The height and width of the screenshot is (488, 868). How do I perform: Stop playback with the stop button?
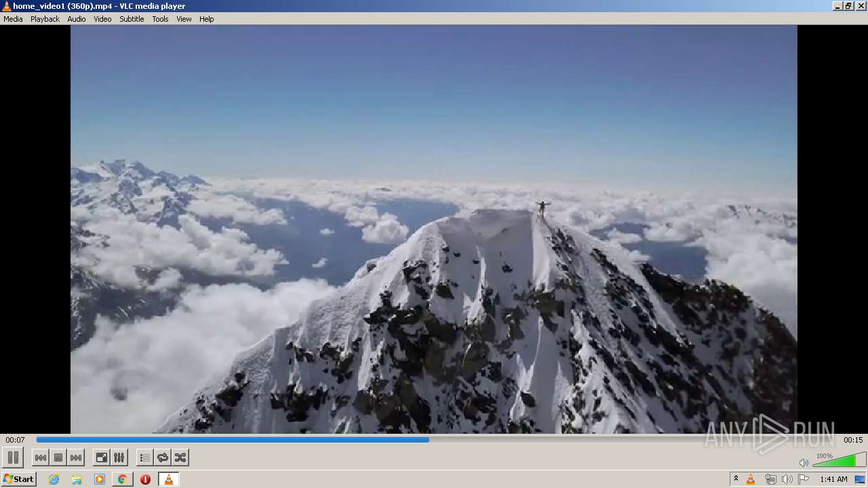point(58,457)
